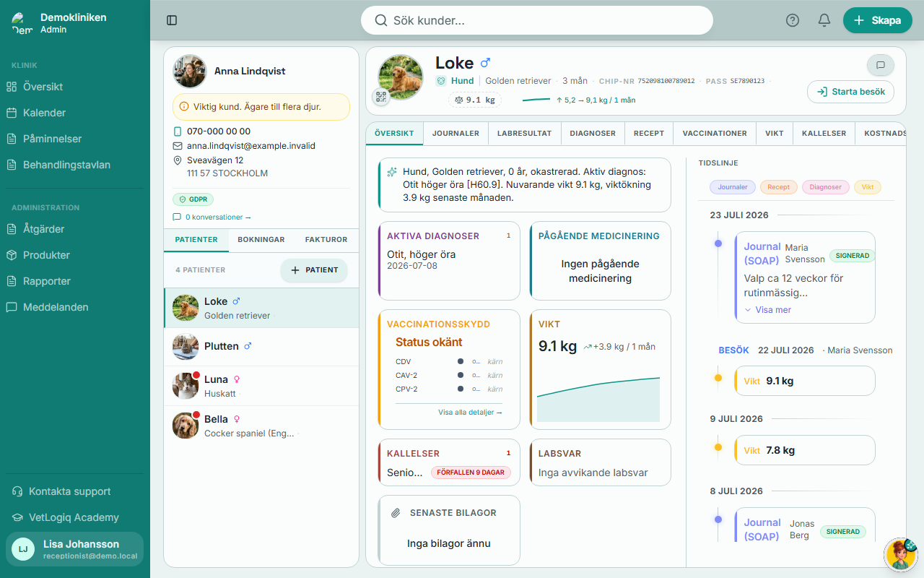Toggle the Recept timeline filter
Viewport: 924px width, 578px height.
click(x=778, y=187)
